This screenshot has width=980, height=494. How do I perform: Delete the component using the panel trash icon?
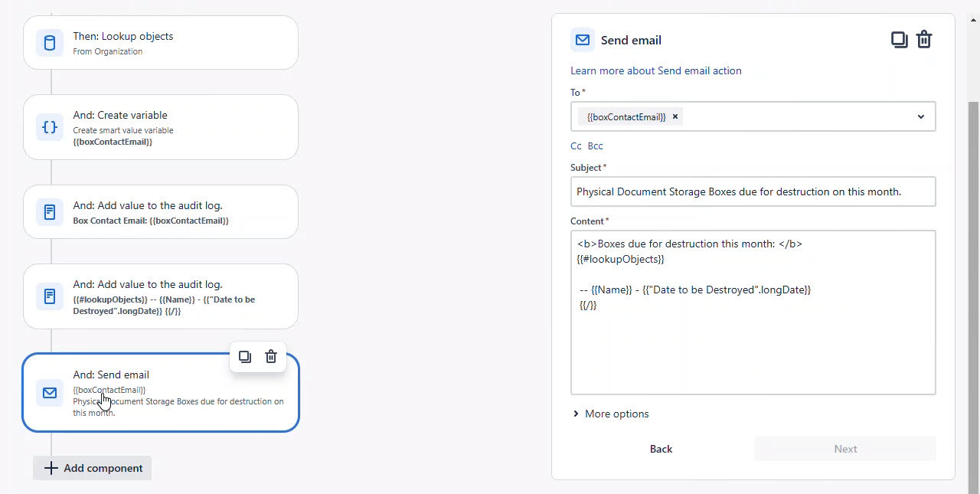click(924, 40)
